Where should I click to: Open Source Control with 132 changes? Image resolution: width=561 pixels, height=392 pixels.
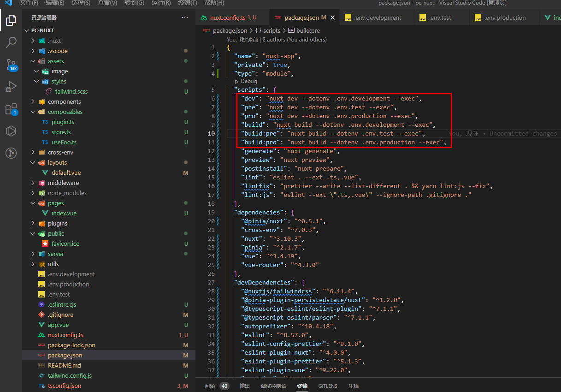(x=11, y=65)
